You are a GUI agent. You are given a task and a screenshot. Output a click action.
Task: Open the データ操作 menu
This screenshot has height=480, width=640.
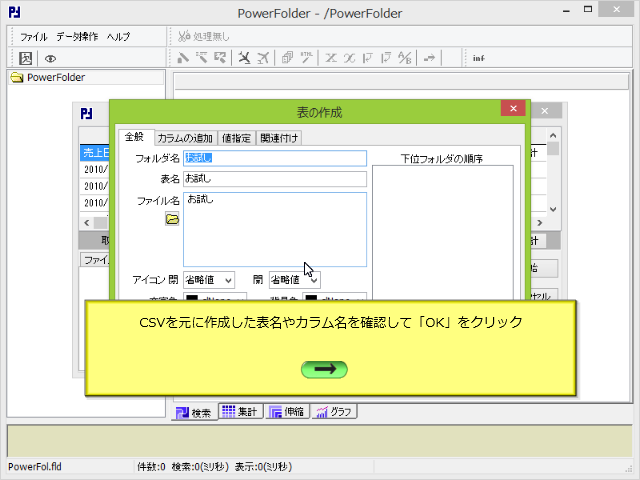click(77, 37)
